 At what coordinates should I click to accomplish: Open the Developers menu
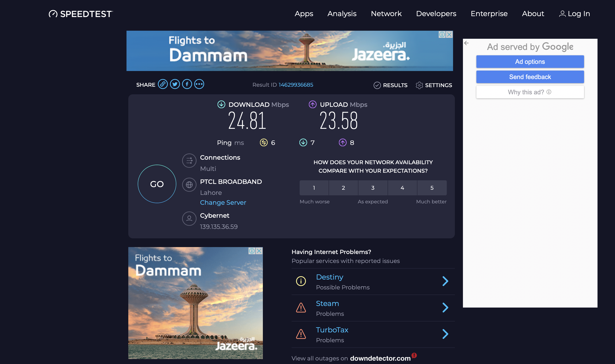pyautogui.click(x=436, y=14)
